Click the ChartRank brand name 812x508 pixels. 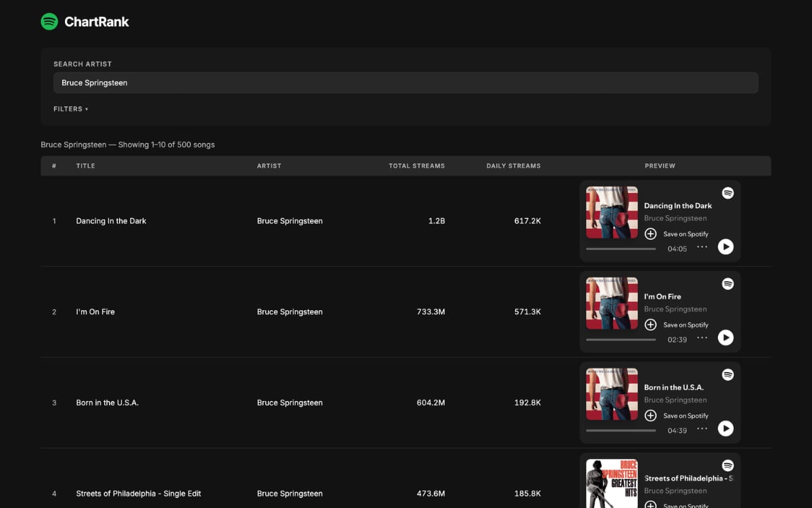(x=97, y=22)
